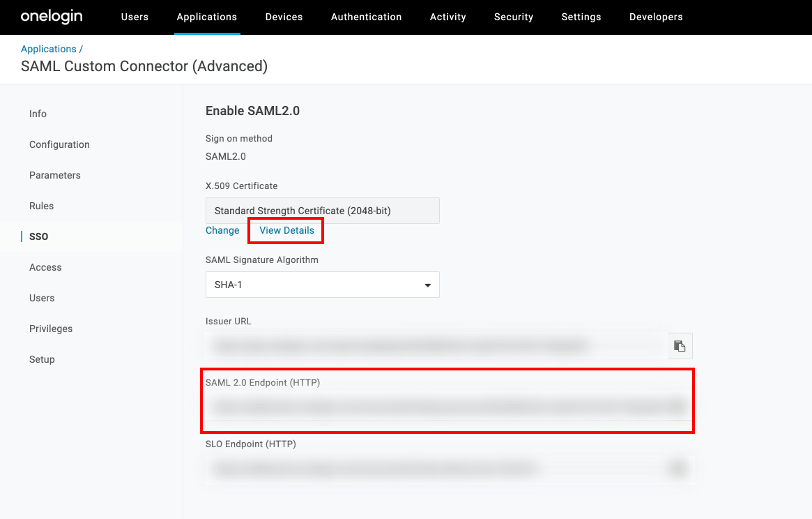812x519 pixels.
Task: Click the SAML 2.0 Endpoint (HTTP) field
Action: point(439,408)
